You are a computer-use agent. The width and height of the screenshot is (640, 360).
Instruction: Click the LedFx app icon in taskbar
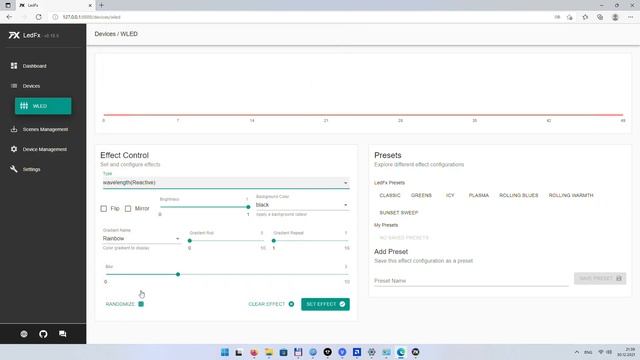[x=416, y=352]
